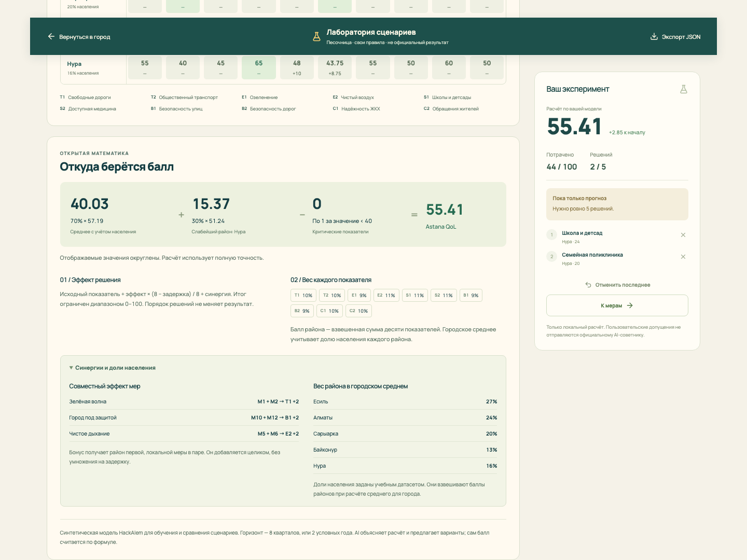Click the B2 9% weight chip
Screen dimensions: 747x560
tap(302, 311)
